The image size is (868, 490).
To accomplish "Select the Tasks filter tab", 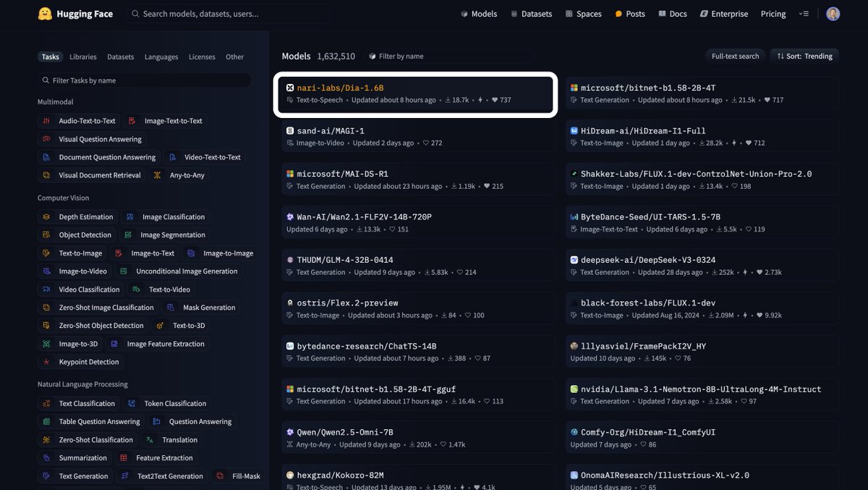I will [51, 57].
